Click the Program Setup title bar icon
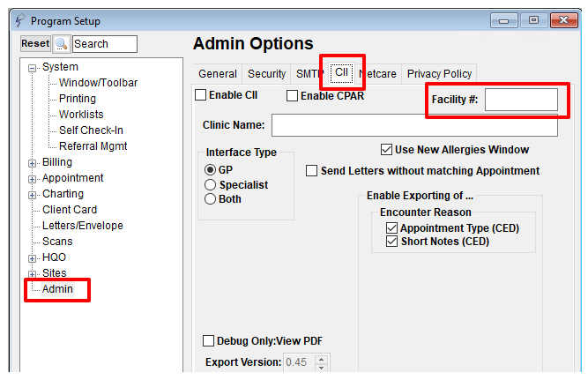 click(x=20, y=20)
